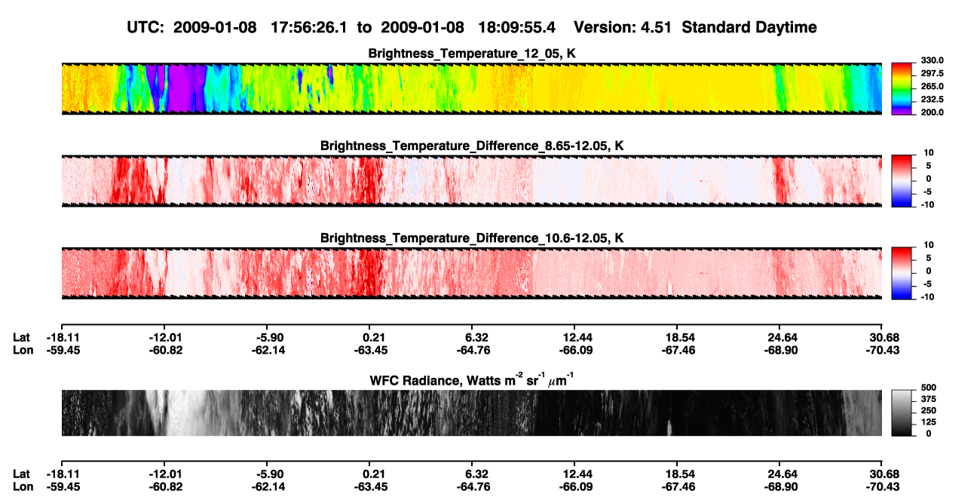
Task: Click the '200.0' color bar tick label
Action: click(933, 112)
